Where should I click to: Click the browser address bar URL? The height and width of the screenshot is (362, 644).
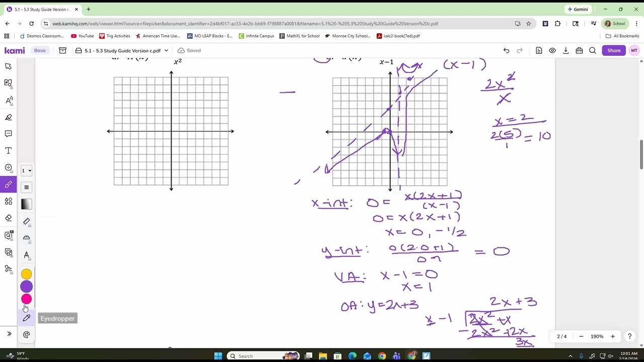[245, 24]
